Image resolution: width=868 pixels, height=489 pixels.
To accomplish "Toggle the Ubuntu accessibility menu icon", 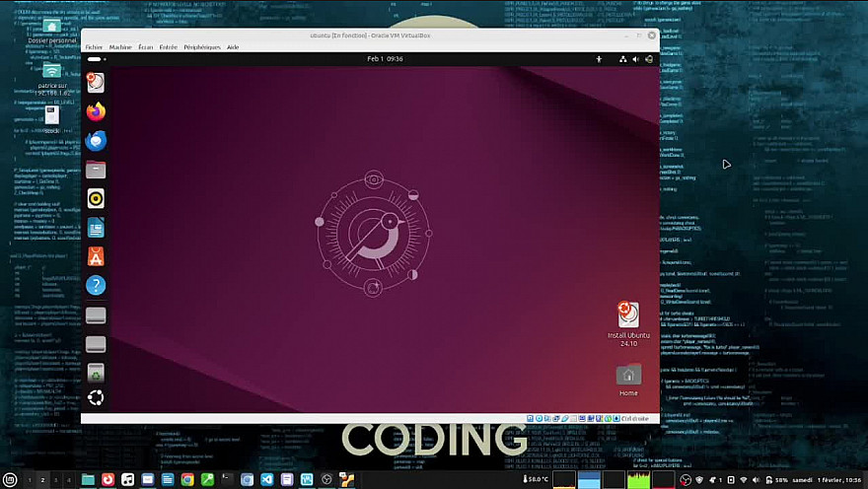I will click(x=598, y=59).
